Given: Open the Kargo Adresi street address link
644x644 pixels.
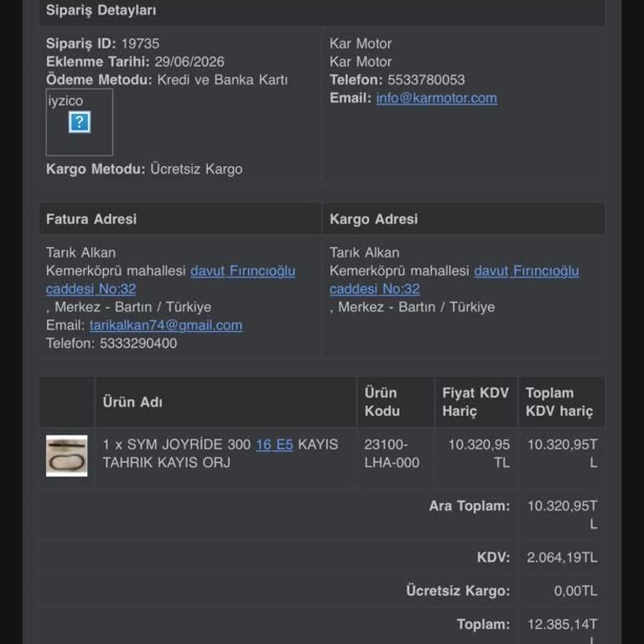Looking at the screenshot, I should 454,280.
